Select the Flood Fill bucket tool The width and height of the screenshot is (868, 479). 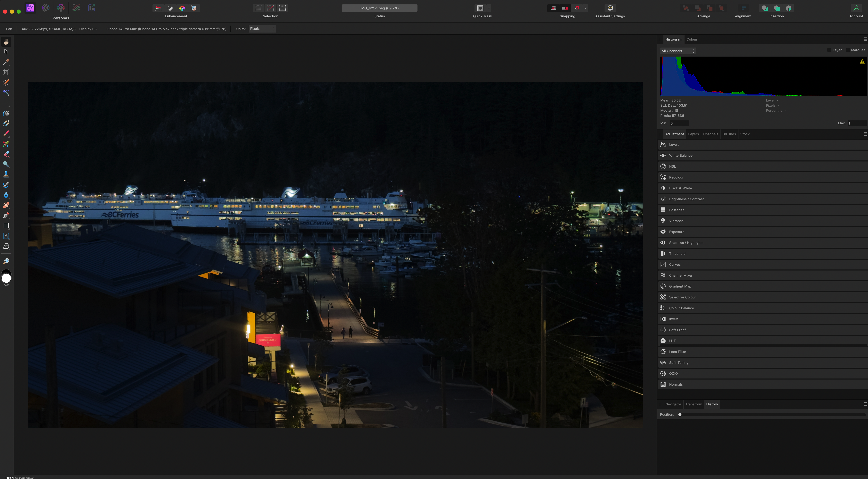click(x=6, y=113)
